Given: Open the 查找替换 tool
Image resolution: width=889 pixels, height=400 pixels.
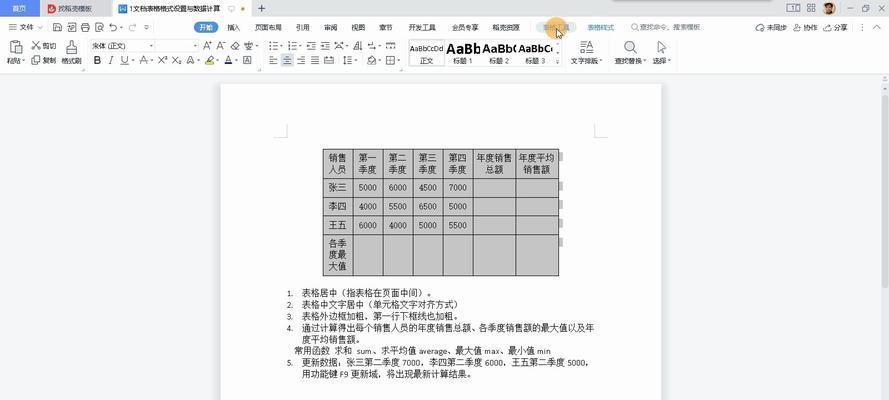Looking at the screenshot, I should pos(630,52).
